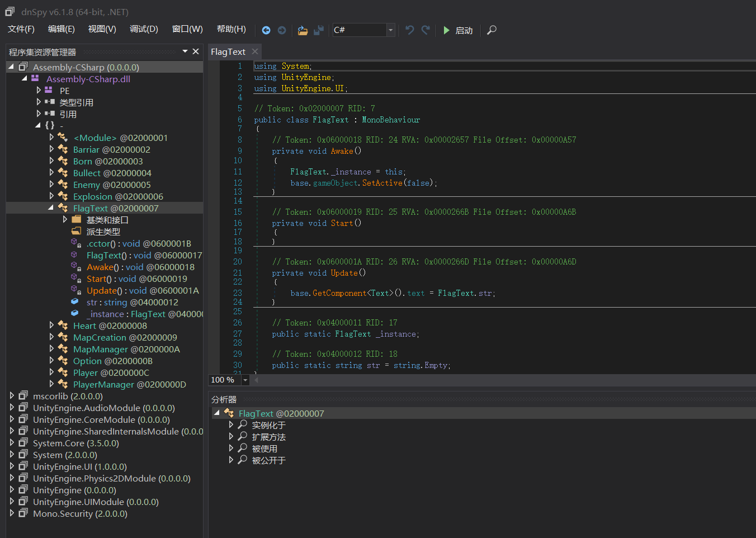Viewport: 756px width, 538px height.
Task: Open the 视图(V) menu
Action: pos(102,29)
